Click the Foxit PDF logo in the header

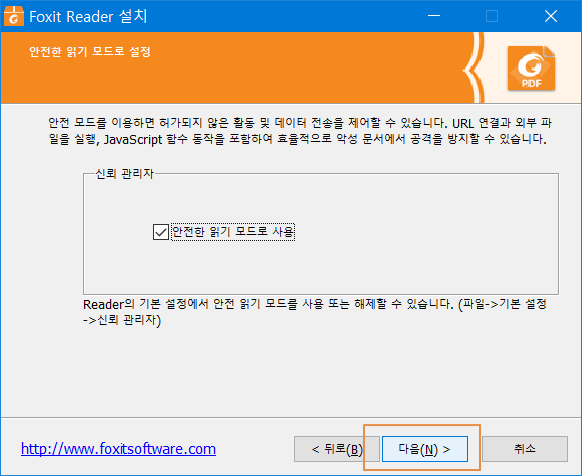point(532,68)
